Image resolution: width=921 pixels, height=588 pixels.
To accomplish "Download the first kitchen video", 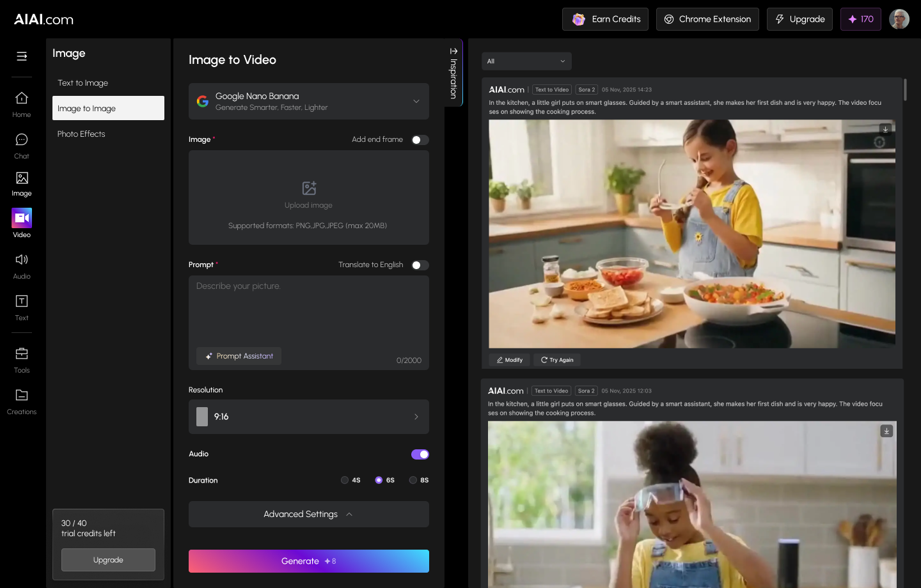I will pos(885,129).
